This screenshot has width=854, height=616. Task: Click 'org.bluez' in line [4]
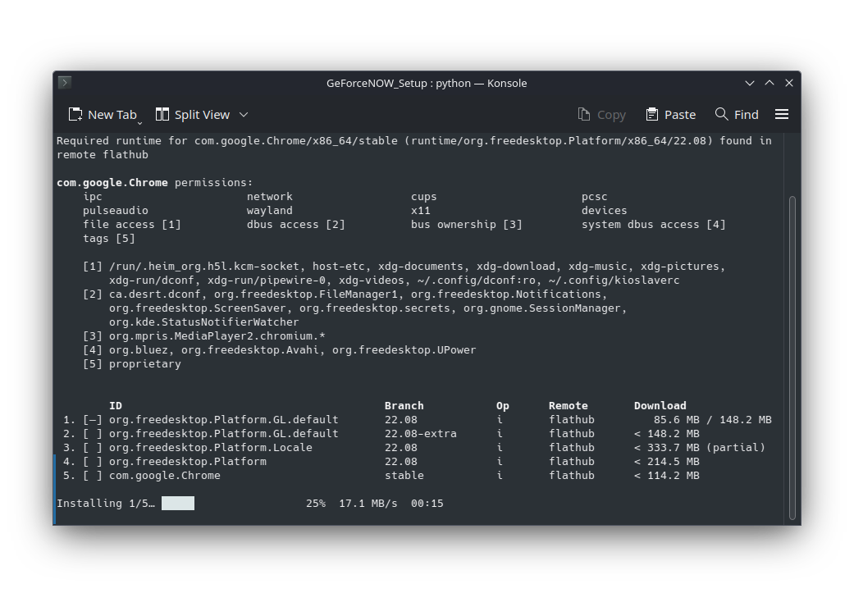[139, 349]
